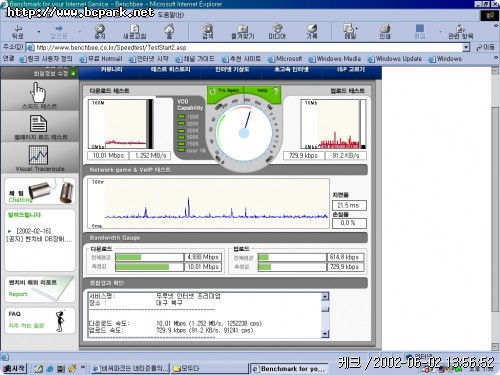Click the download speed graph showing 10.01 Mbps
Image resolution: width=500 pixels, height=375 pixels.
(121, 124)
